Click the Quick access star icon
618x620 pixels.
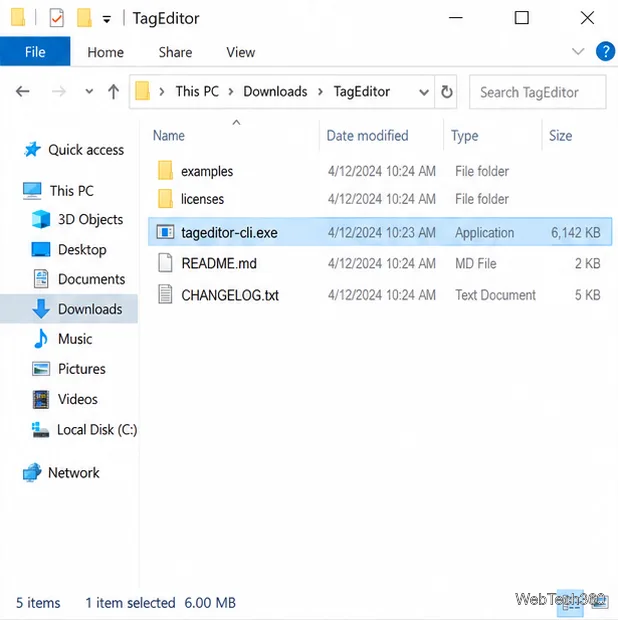pos(32,149)
